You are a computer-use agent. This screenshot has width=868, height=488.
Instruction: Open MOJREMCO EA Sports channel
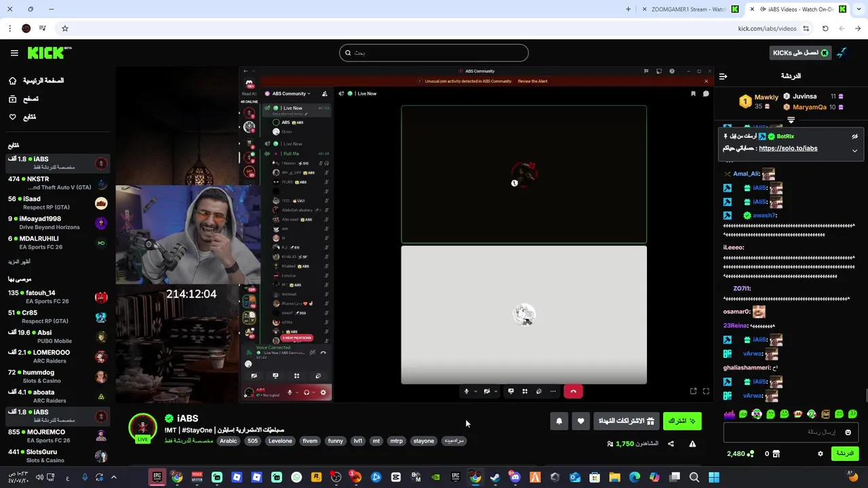click(x=58, y=436)
